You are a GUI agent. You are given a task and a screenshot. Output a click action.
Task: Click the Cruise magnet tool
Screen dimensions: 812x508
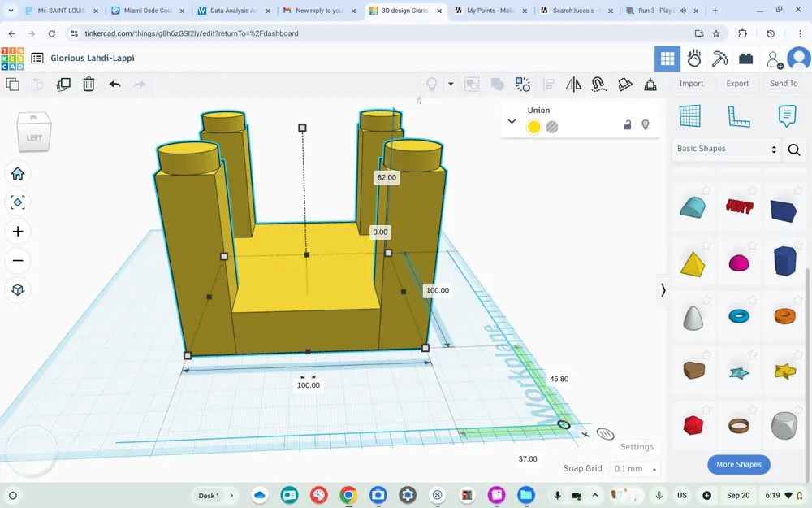click(599, 84)
